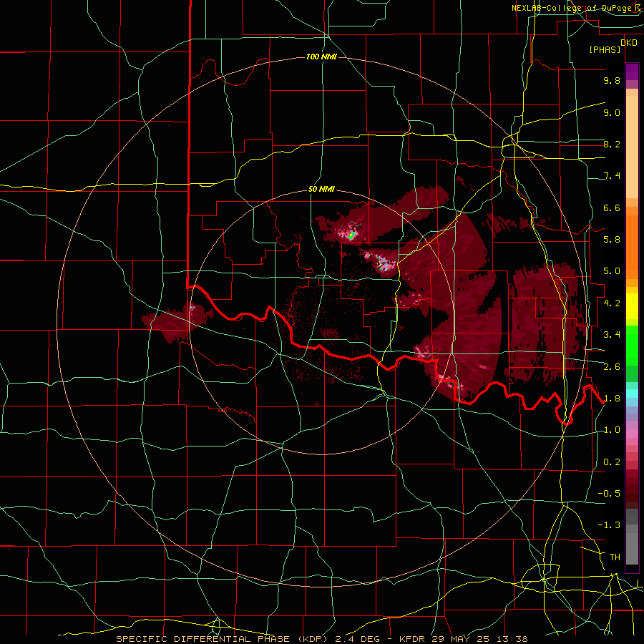The width and height of the screenshot is (644, 644).
Task: Click the 3.4 scale value
Action: click(x=612, y=334)
